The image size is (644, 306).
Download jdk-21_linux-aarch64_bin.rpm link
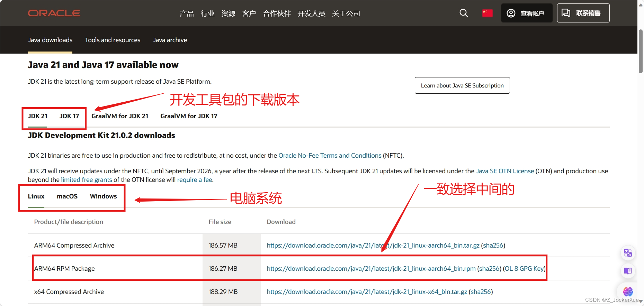371,269
